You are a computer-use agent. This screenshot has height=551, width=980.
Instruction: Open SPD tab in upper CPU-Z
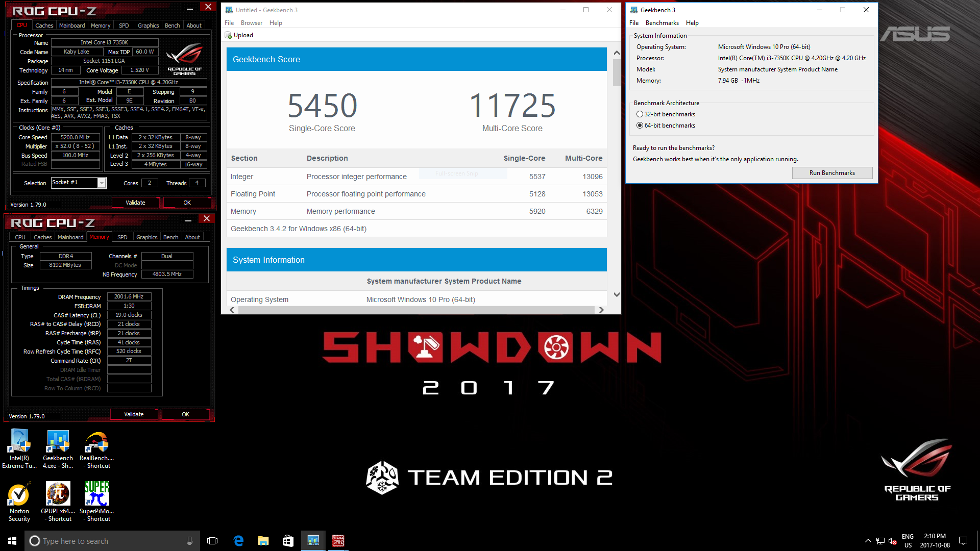pyautogui.click(x=124, y=26)
